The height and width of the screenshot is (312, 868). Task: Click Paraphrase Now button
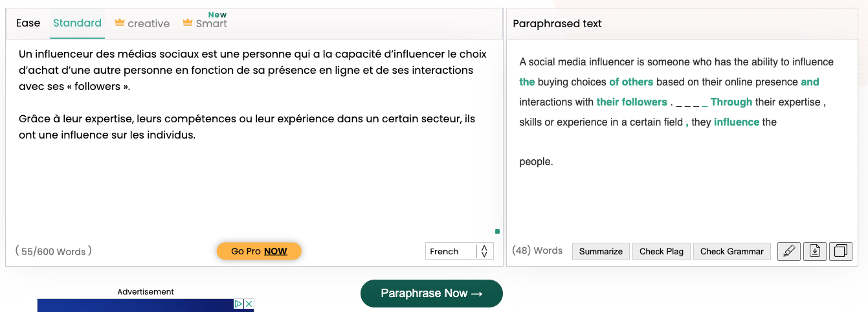pos(432,293)
